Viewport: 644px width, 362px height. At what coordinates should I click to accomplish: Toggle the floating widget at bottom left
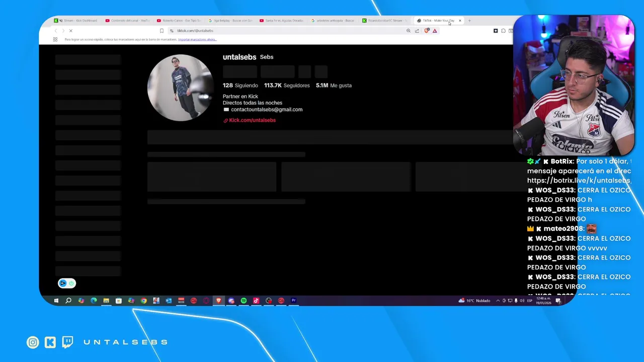click(67, 283)
